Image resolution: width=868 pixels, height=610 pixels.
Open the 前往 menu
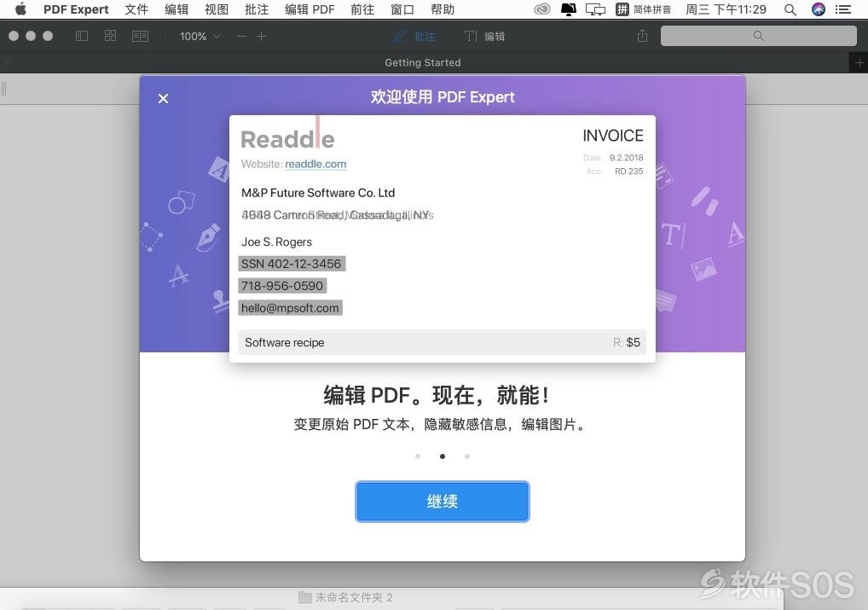(x=362, y=9)
